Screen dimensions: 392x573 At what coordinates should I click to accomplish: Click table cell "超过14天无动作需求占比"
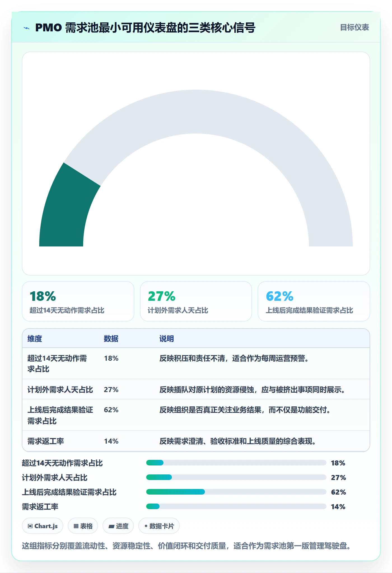[57, 364]
